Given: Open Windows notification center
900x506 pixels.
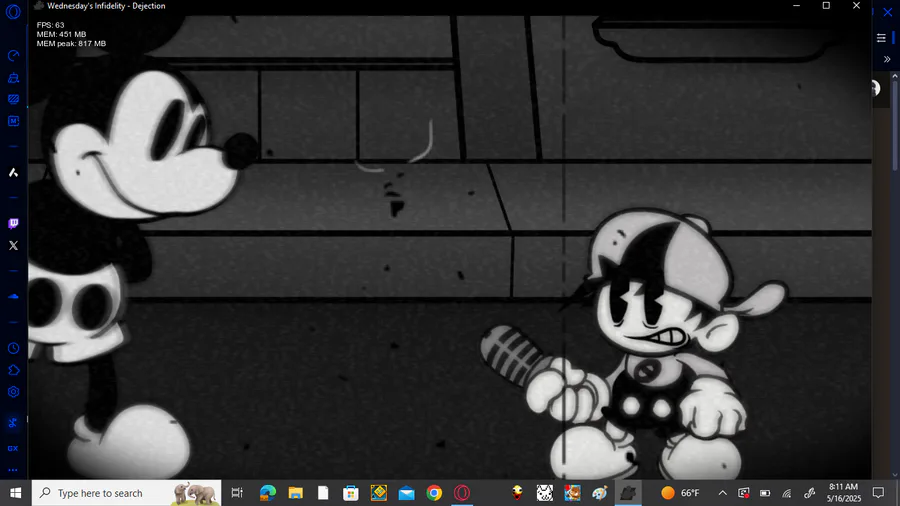Looking at the screenshot, I should tap(878, 493).
